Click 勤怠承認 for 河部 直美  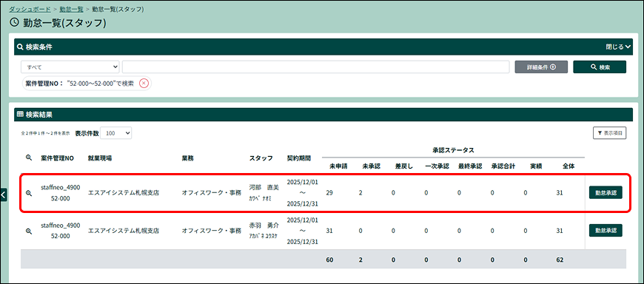pyautogui.click(x=606, y=192)
